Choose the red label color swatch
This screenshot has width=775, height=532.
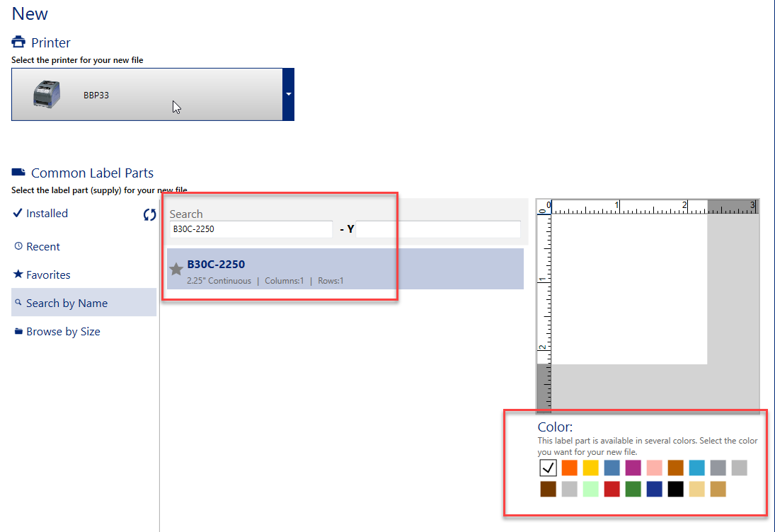pyautogui.click(x=612, y=489)
